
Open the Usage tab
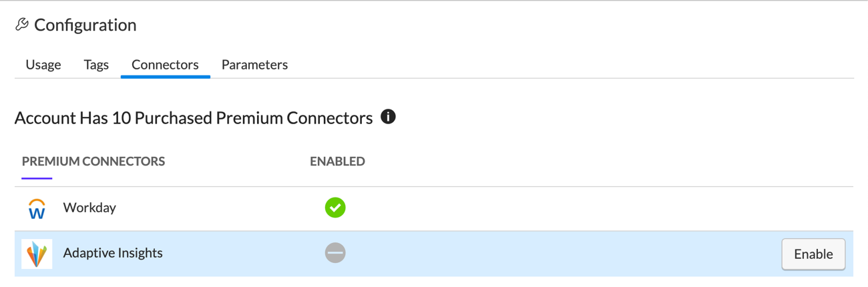pos(43,65)
